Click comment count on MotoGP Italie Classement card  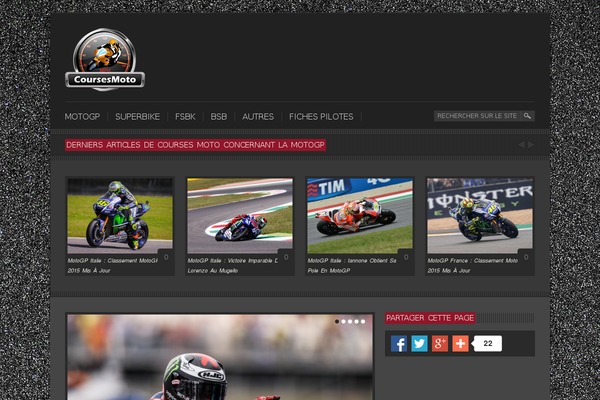click(x=166, y=257)
